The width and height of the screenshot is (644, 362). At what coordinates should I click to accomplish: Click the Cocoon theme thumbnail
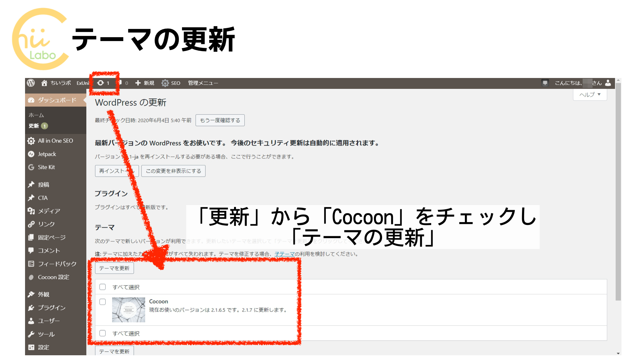coord(128,310)
